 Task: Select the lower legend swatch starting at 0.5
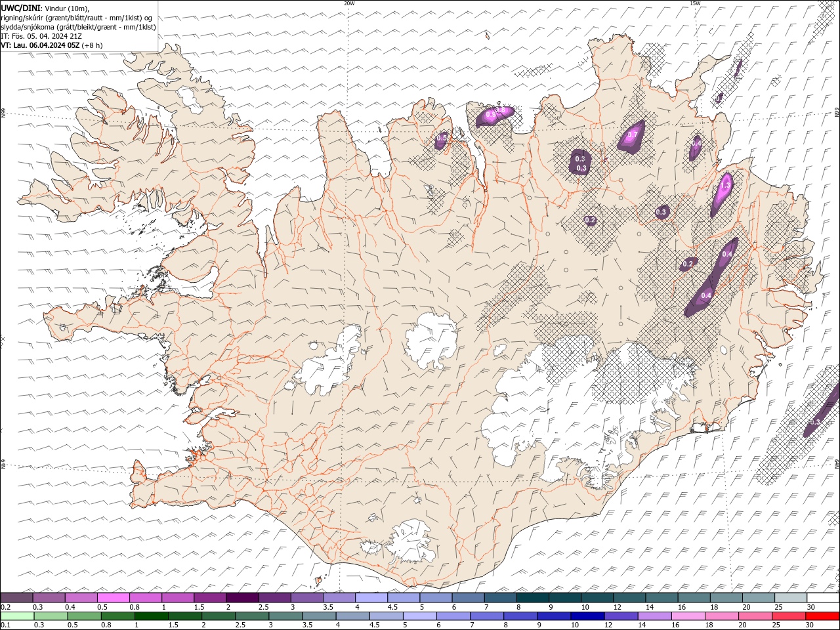tap(84, 616)
